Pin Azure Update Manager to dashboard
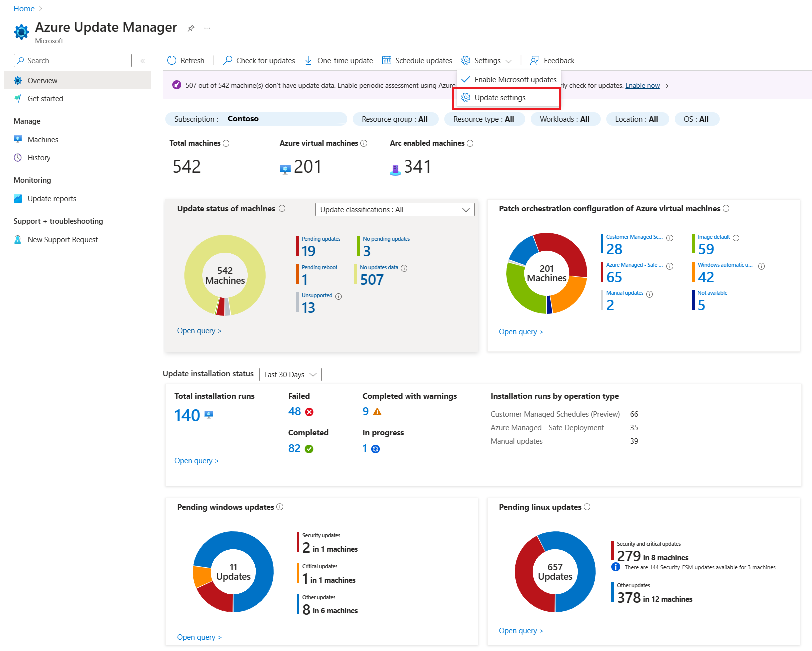812x651 pixels. (x=191, y=28)
